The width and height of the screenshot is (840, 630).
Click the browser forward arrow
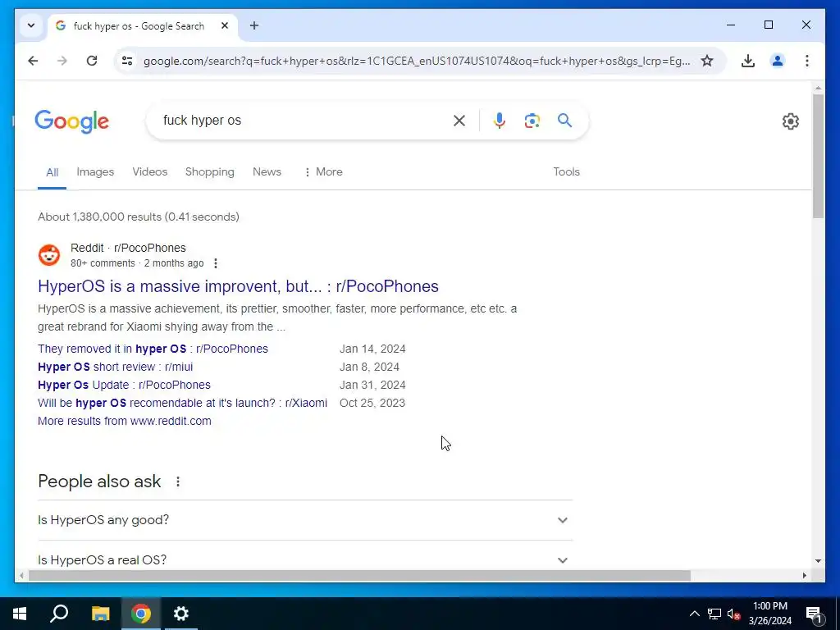tap(62, 61)
